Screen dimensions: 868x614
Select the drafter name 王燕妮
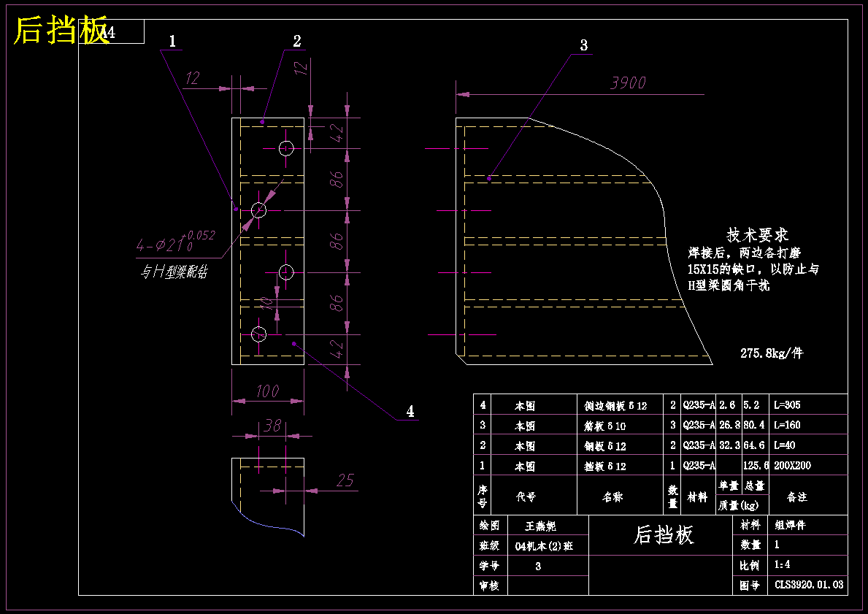[541, 526]
